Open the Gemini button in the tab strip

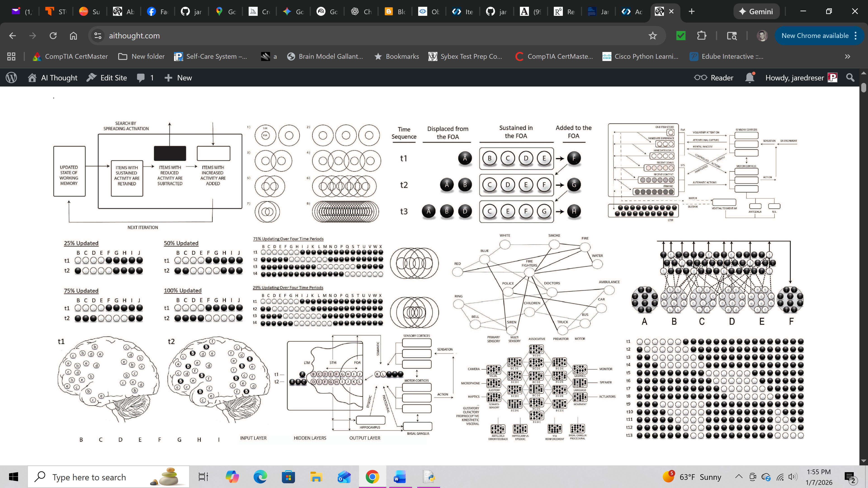click(757, 12)
